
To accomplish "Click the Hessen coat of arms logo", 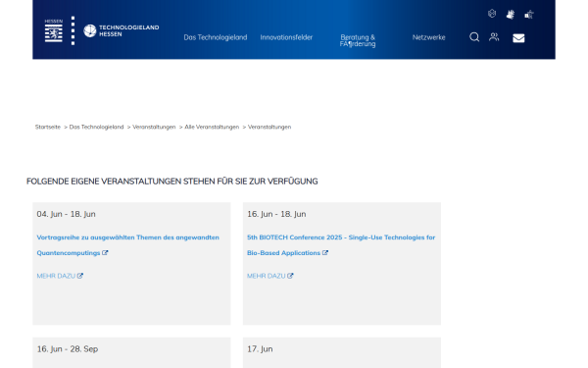I will click(x=54, y=30).
